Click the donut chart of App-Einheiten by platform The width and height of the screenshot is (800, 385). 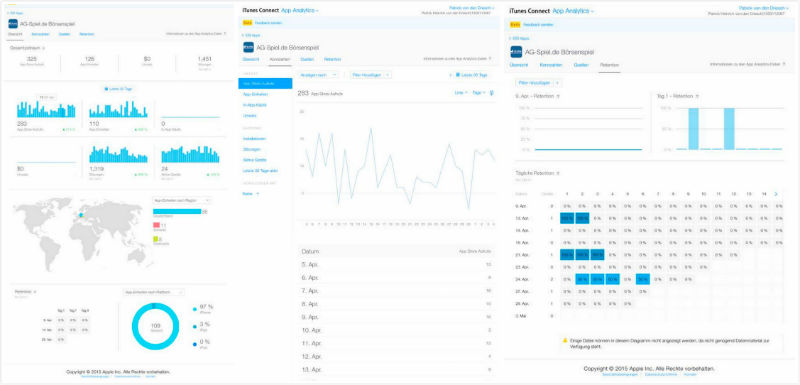click(x=155, y=326)
